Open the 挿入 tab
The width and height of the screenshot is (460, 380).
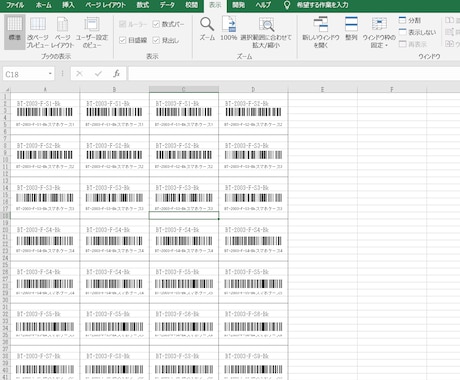68,5
